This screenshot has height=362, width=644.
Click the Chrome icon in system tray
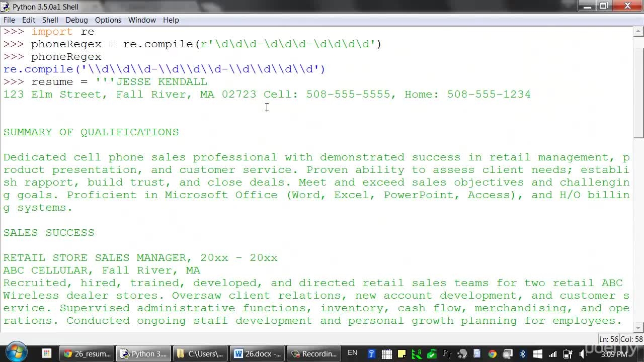click(492, 354)
